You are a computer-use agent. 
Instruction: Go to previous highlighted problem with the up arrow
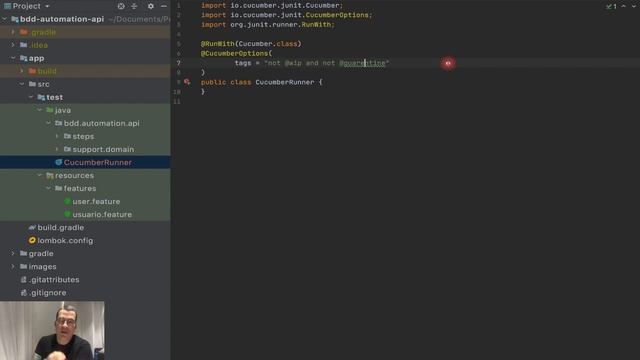tap(624, 6)
